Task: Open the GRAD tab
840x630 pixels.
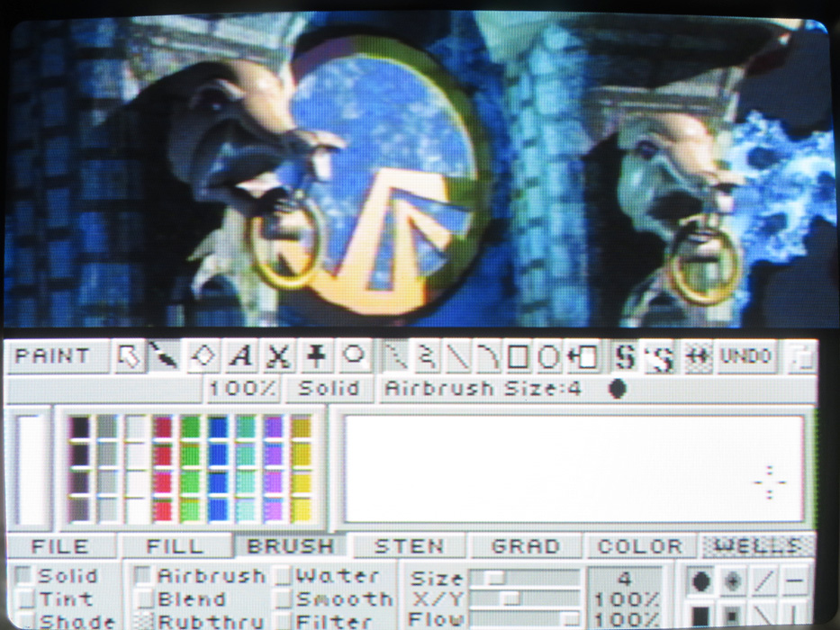Action: 525,546
